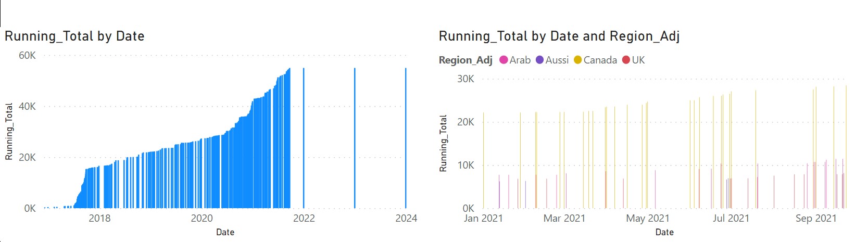Click the isolated blue bar at 2022

point(304,138)
